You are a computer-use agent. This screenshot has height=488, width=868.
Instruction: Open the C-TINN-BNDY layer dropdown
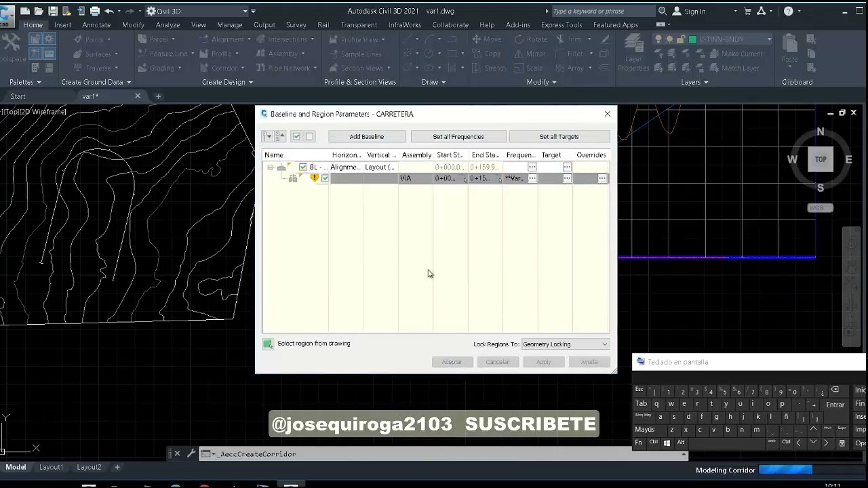pos(769,39)
